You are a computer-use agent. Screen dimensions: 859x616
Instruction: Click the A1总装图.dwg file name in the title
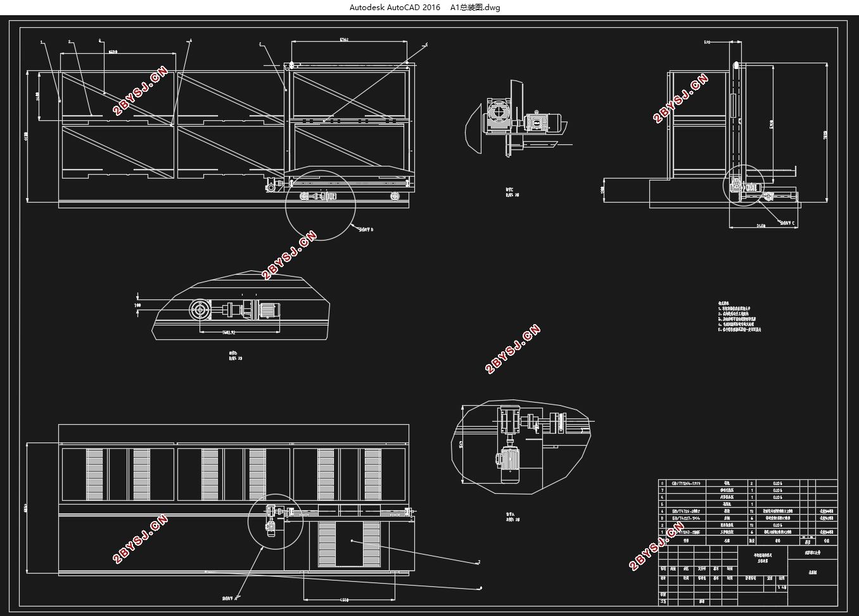(x=475, y=8)
